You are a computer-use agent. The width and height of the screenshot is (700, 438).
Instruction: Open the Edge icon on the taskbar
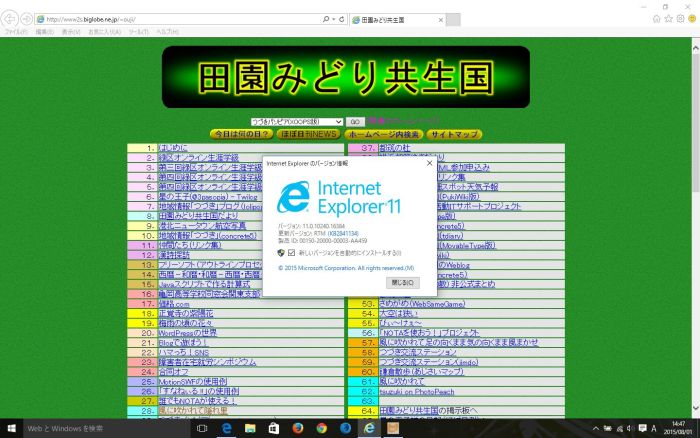tap(226, 428)
